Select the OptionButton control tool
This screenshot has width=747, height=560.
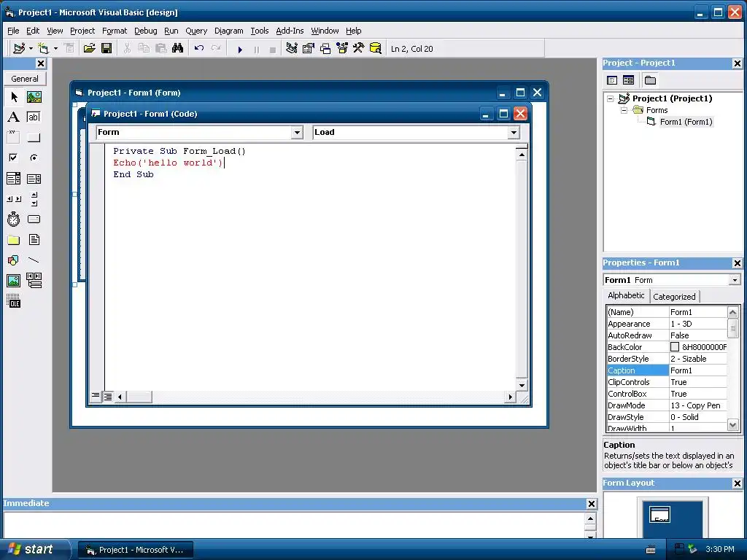click(x=34, y=157)
